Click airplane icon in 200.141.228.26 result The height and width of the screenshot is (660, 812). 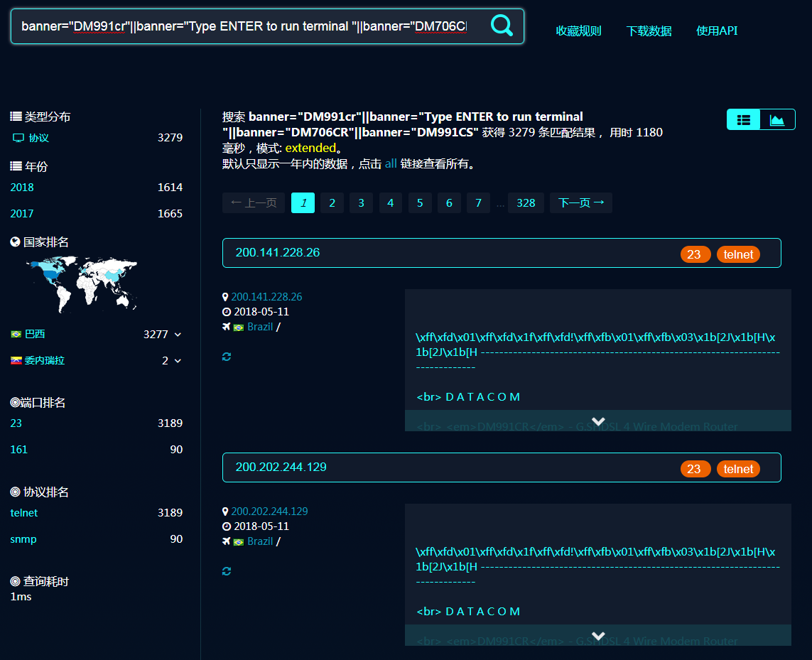(x=227, y=327)
